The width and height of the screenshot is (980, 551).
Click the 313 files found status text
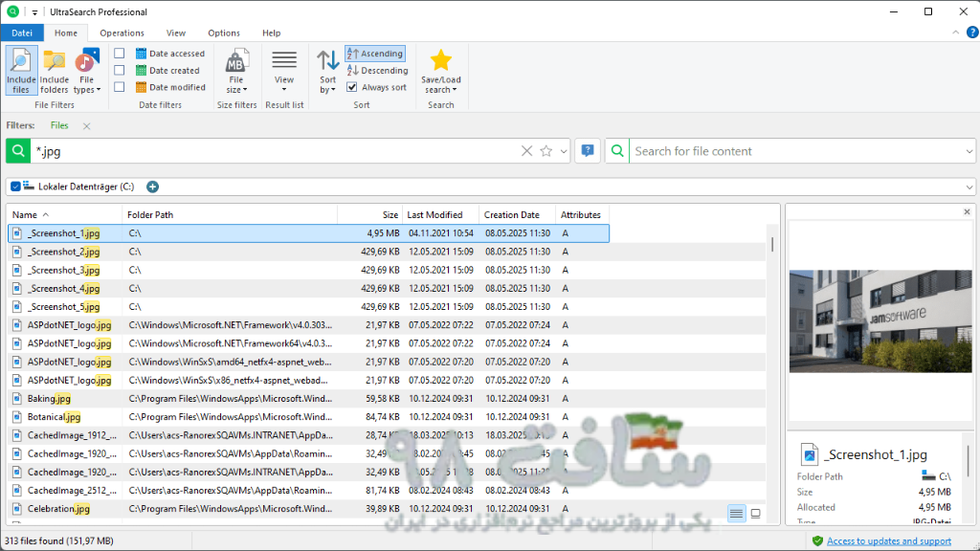point(59,541)
